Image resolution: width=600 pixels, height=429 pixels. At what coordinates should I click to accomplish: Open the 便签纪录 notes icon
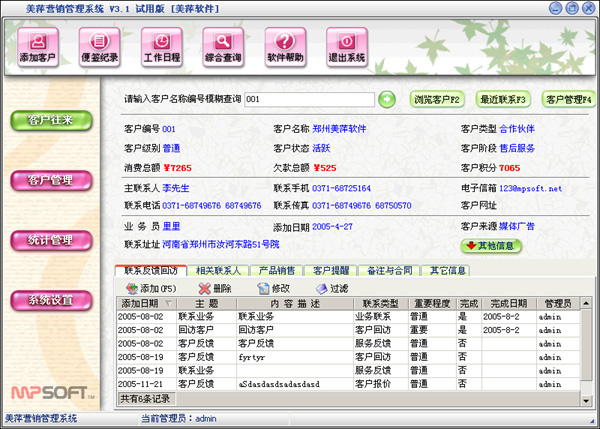pos(99,47)
